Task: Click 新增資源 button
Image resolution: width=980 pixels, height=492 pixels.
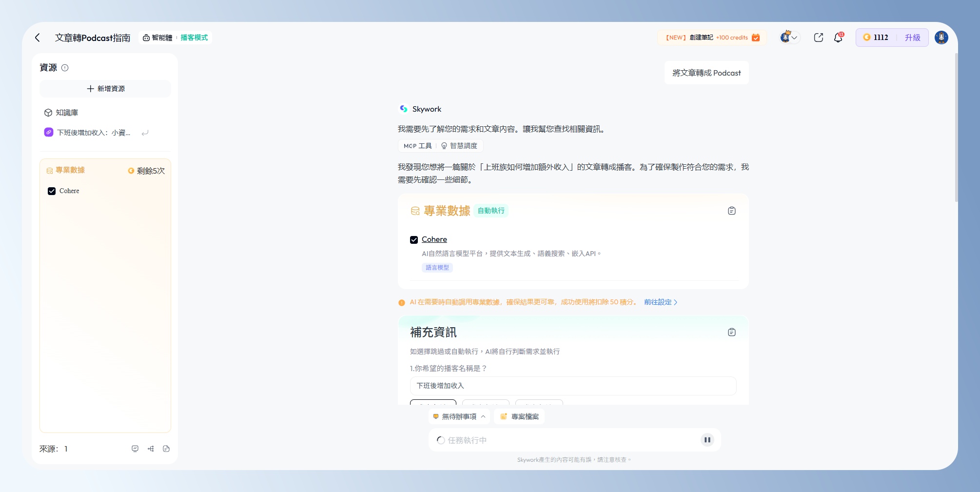Action: point(105,89)
